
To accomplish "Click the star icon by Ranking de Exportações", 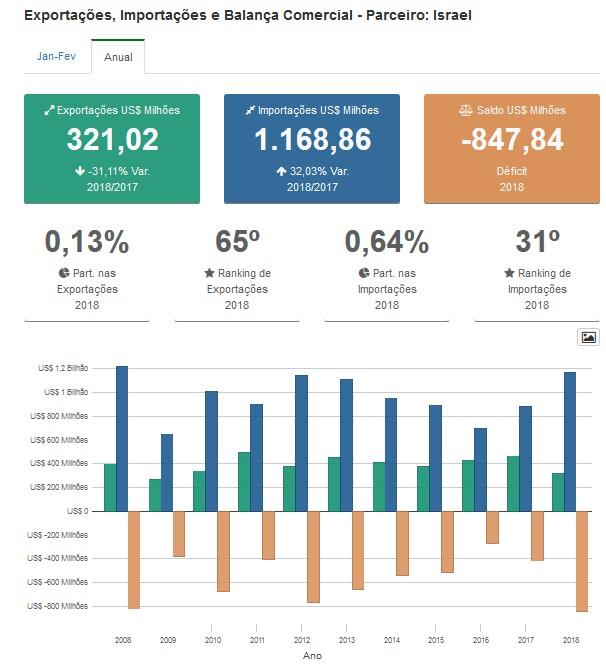I will point(209,273).
